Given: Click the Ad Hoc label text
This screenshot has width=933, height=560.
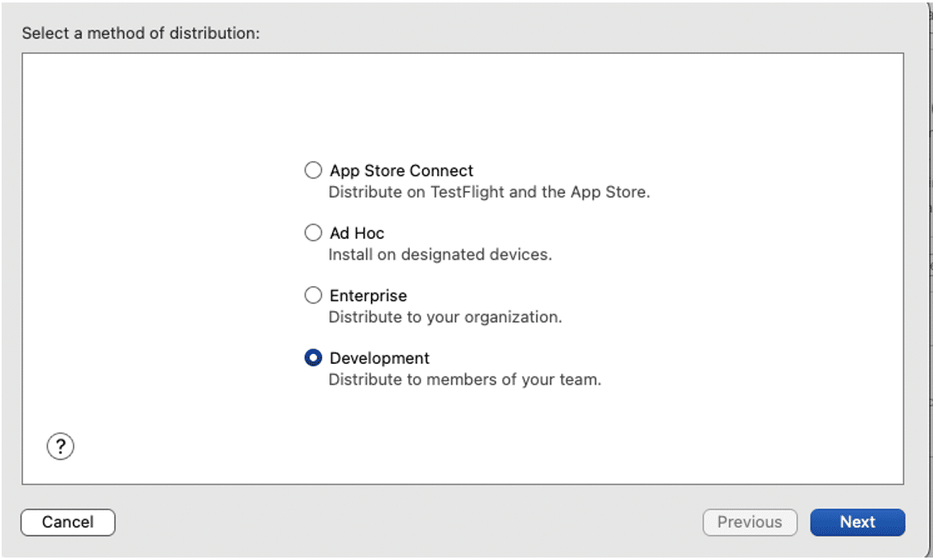Looking at the screenshot, I should [356, 233].
